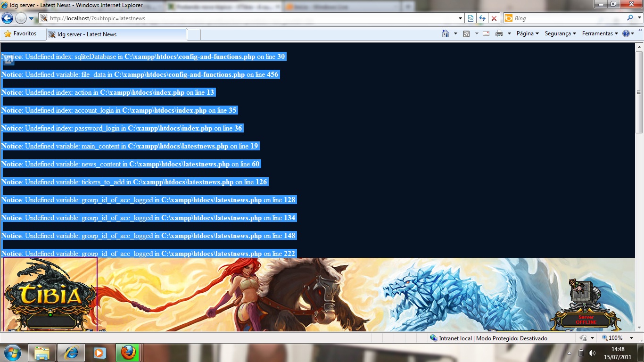Screen dimensions: 644x362
Task: Click the page scrollbar down arrow
Action: click(x=639, y=328)
